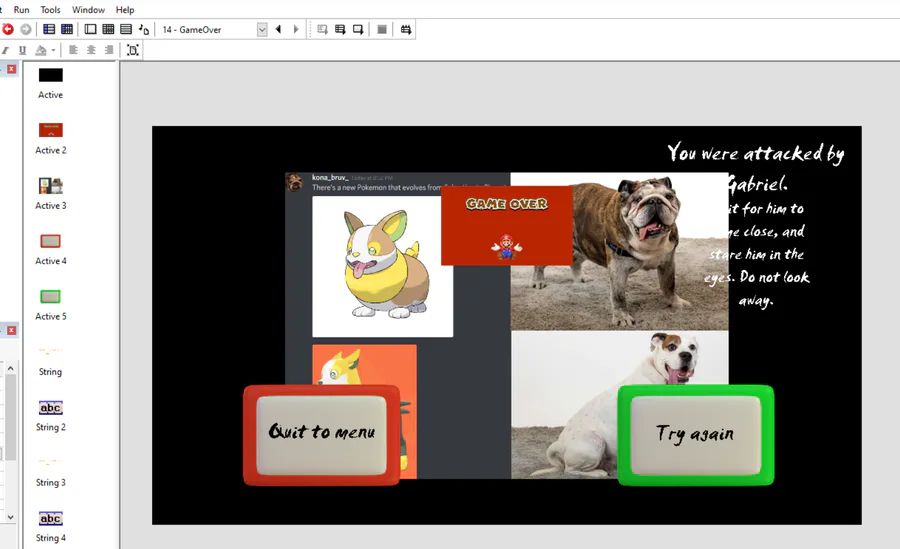This screenshot has height=549, width=900.
Task: Go to next frame arrow
Action: (296, 29)
